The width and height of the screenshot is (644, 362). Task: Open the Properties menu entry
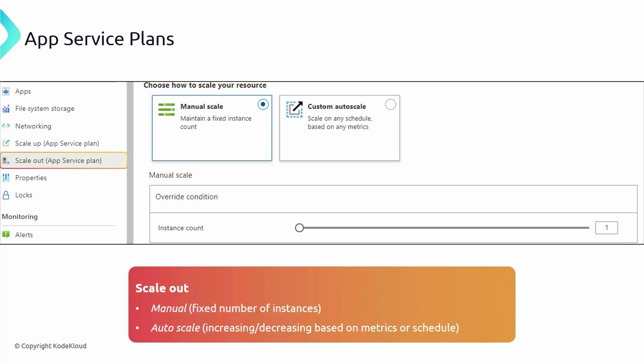coord(31,178)
